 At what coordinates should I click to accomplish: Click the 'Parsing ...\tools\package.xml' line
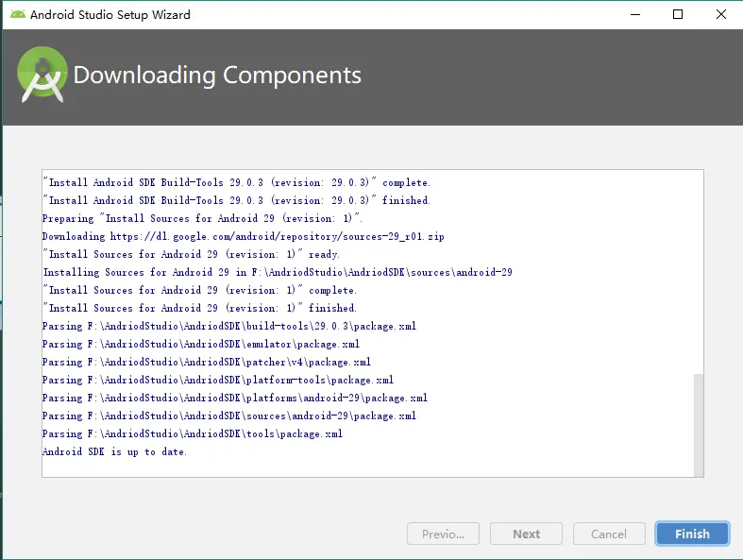193,433
